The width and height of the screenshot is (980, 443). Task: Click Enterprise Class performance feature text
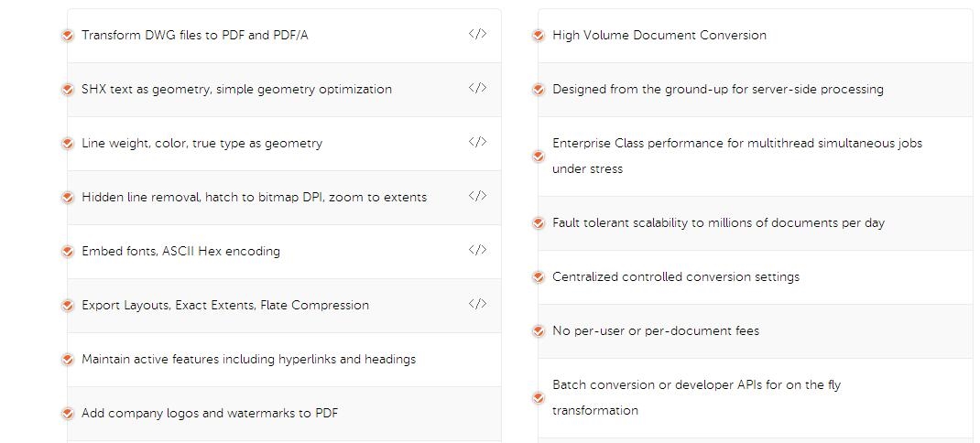[x=737, y=156]
